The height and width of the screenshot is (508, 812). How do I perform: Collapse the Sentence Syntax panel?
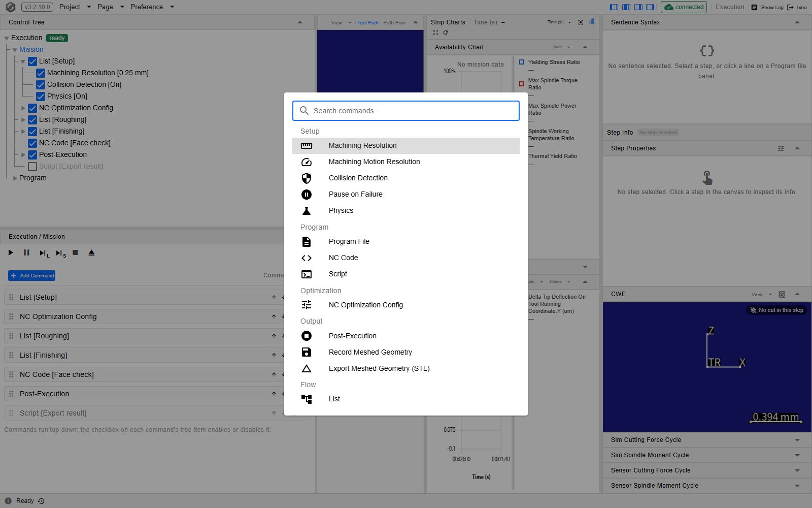pos(797,22)
